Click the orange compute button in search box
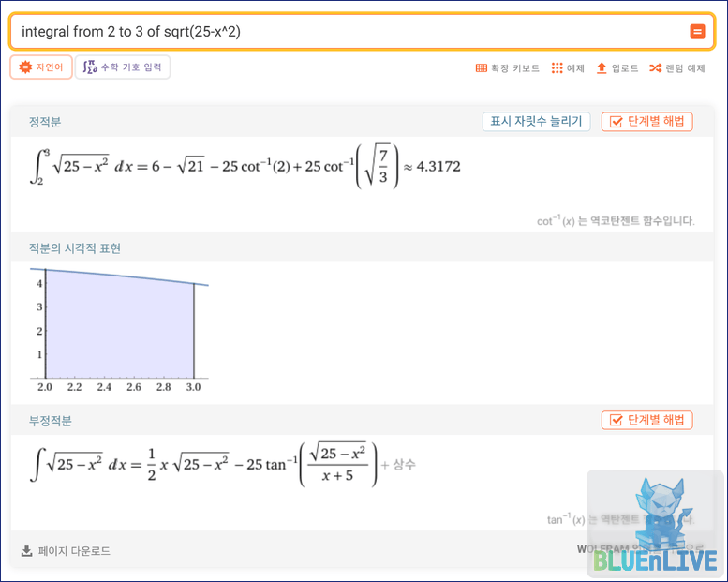The width and height of the screenshot is (728, 582). click(x=697, y=32)
